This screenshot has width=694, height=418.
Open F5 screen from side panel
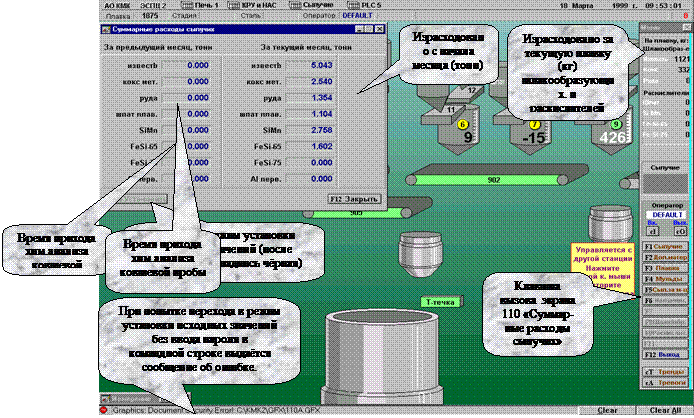(x=665, y=290)
